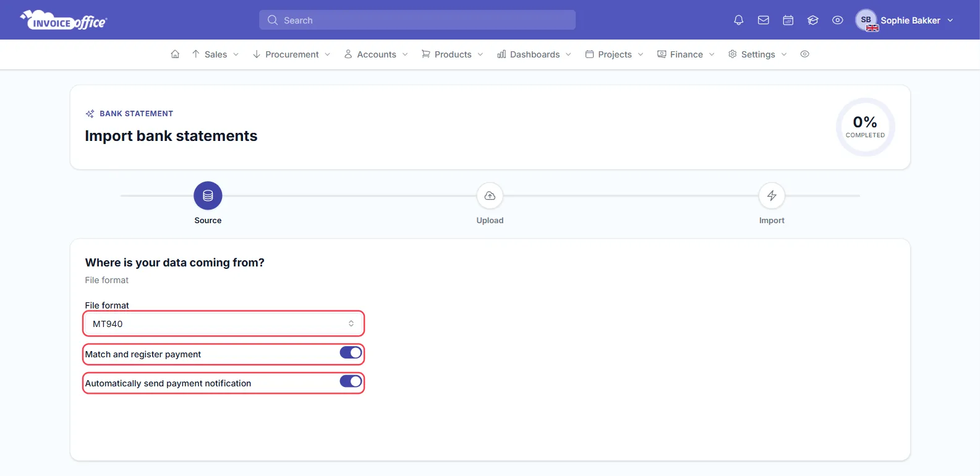Click the eye icon in purple header
The image size is (980, 476).
coord(837,20)
